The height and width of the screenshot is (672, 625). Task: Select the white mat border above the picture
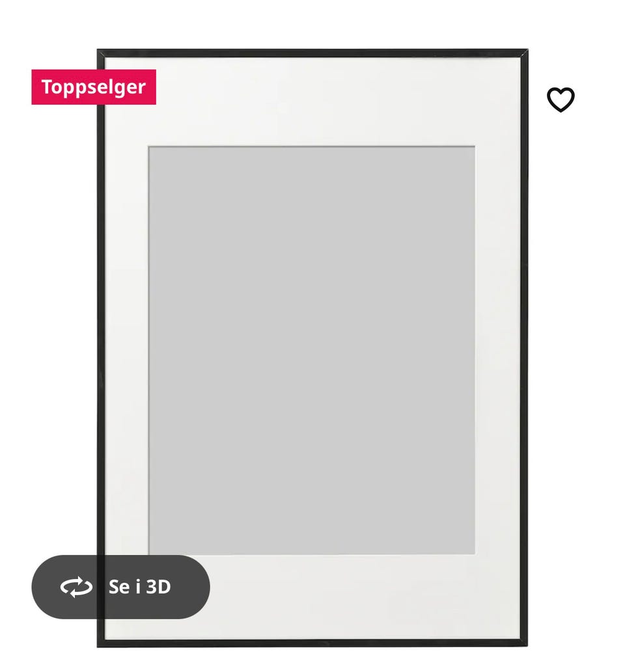coord(312,101)
